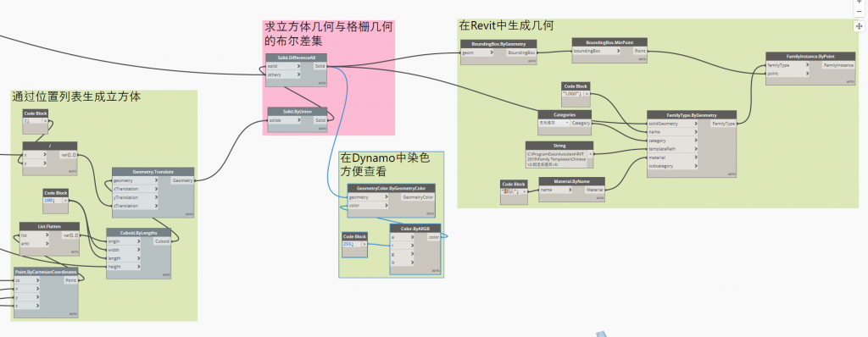Edit the Code Block containing value 2

click(32, 120)
